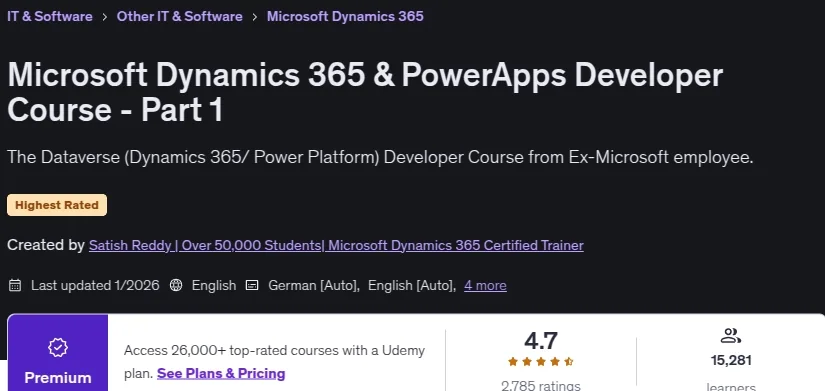
Task: Click the 'German [Auto],' caption text
Action: point(314,285)
